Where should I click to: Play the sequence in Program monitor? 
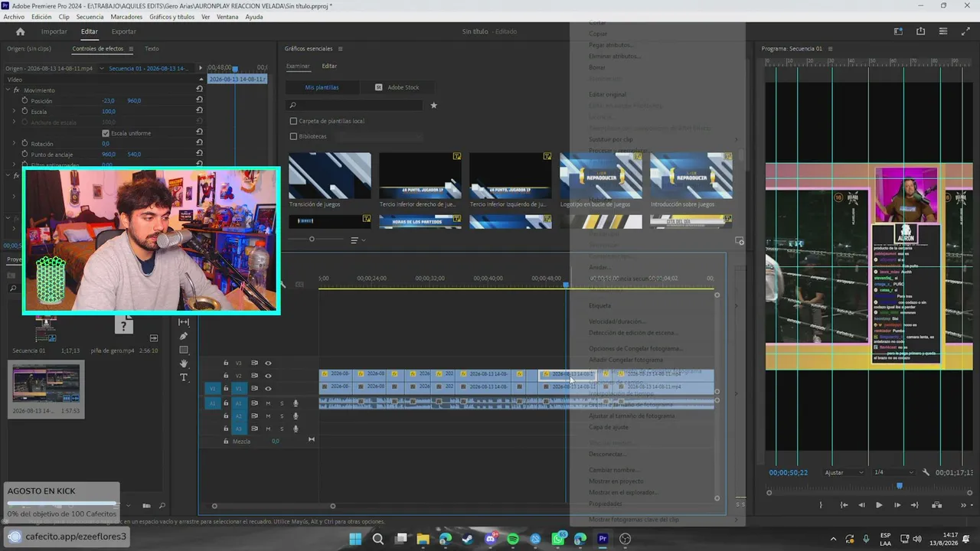pyautogui.click(x=879, y=505)
